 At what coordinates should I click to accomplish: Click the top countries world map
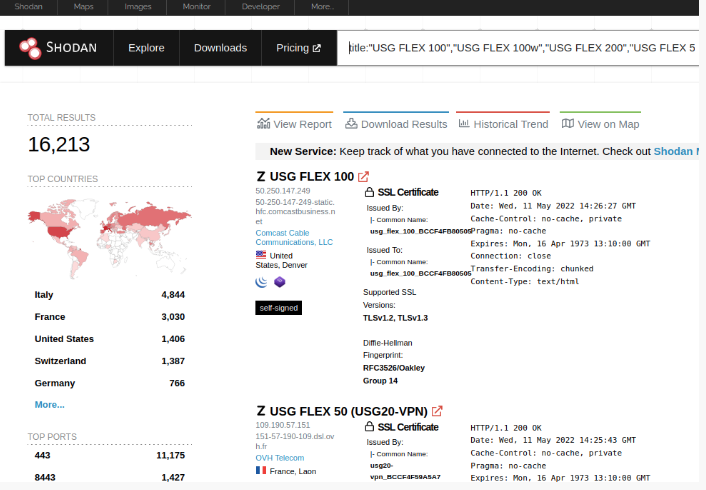pyautogui.click(x=109, y=239)
